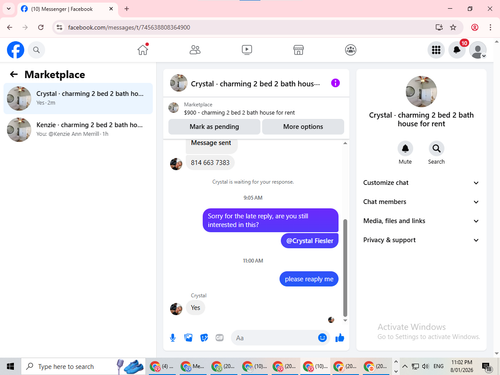Image resolution: width=500 pixels, height=375 pixels.
Task: Click the 'Yes' reply message
Action: pos(195,307)
